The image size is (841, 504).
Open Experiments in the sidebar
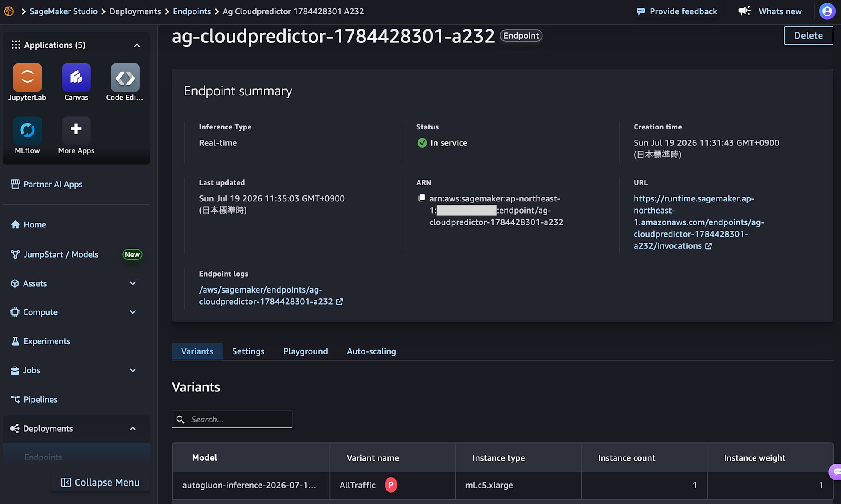point(47,341)
